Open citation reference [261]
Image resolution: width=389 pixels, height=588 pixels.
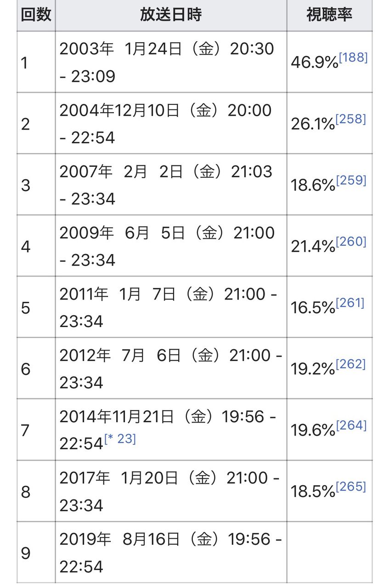coord(350,303)
